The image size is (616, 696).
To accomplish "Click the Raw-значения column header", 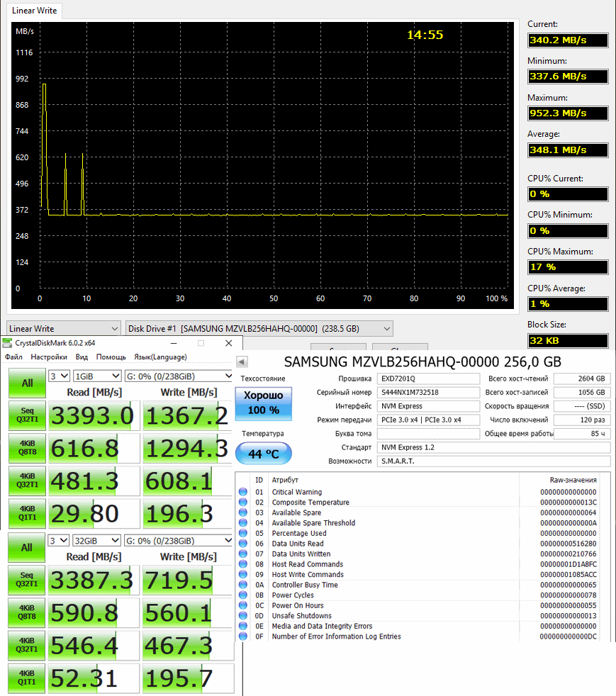I will (x=573, y=480).
